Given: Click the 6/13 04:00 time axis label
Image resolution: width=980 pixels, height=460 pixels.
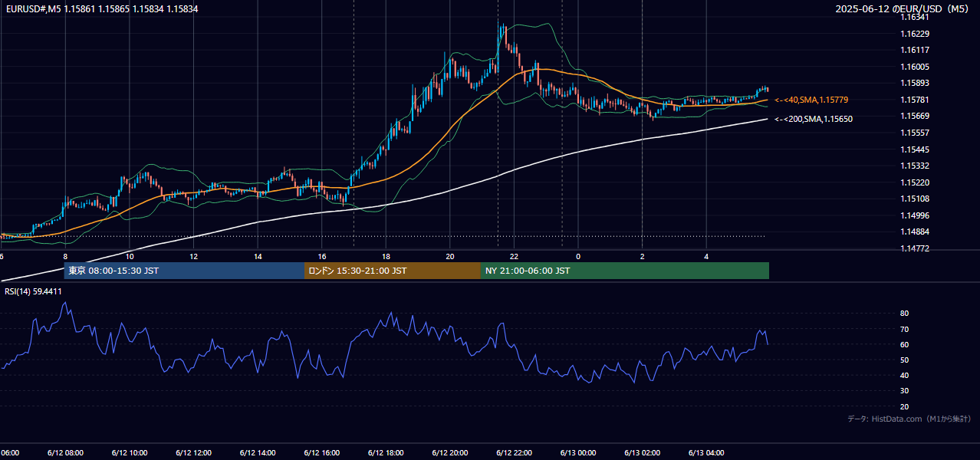Looking at the screenshot, I should (x=706, y=453).
